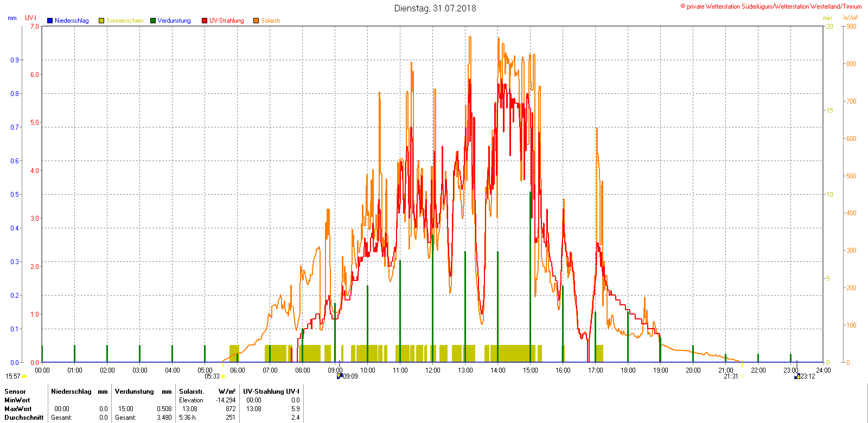Screen dimensions: 868x423
Task: Click the 5.9 max UV index value
Action: [295, 409]
